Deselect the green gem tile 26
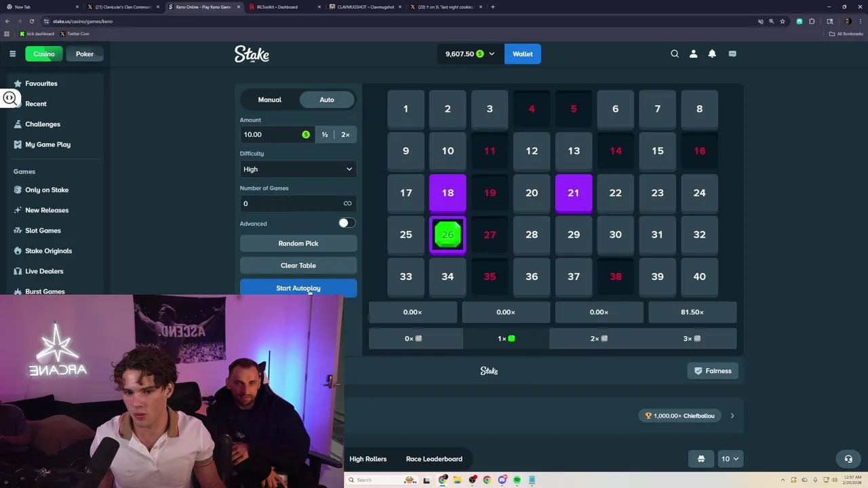This screenshot has width=868, height=488. pos(448,235)
